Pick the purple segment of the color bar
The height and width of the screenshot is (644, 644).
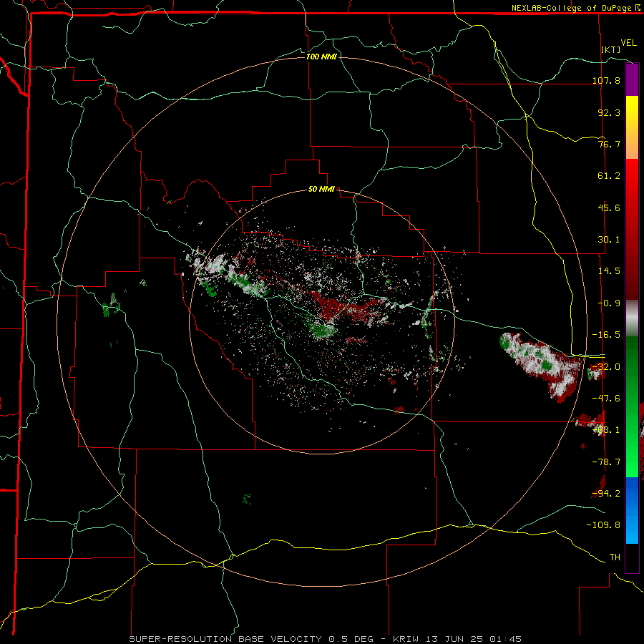(632, 79)
